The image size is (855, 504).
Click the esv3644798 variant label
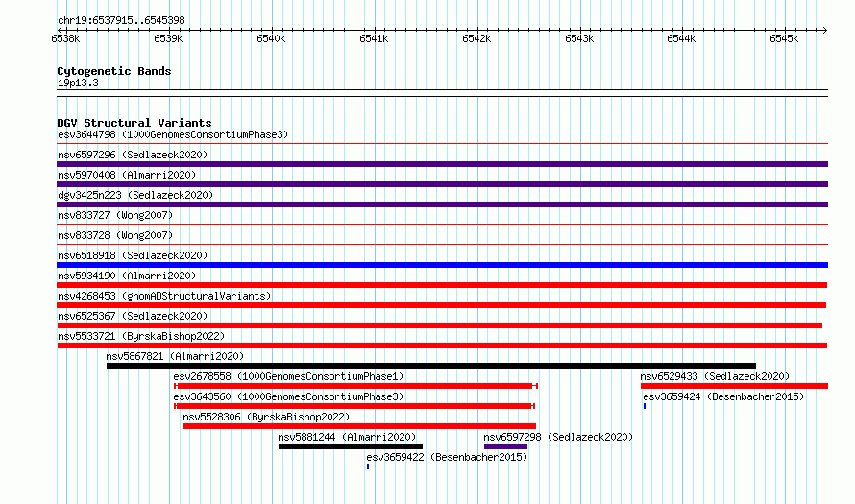pyautogui.click(x=173, y=134)
